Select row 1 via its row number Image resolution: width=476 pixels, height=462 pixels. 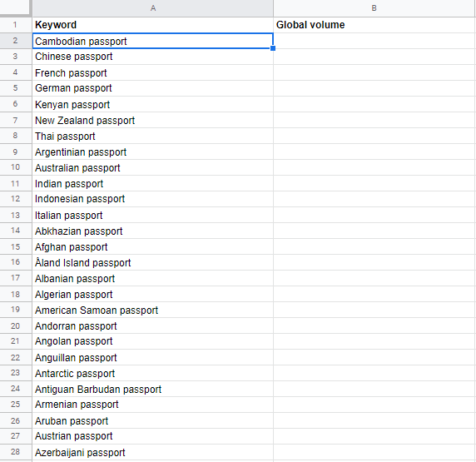point(16,25)
